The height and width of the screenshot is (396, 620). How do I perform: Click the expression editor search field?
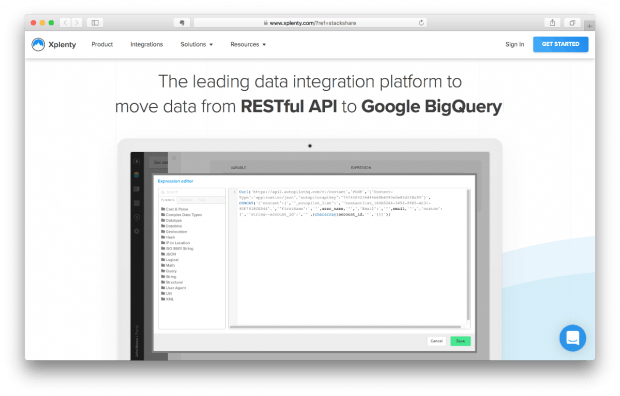point(192,192)
